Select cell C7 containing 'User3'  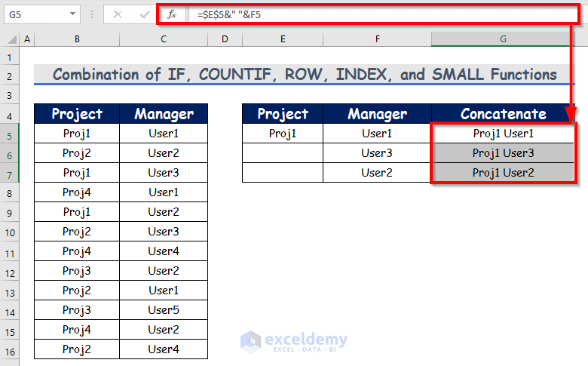164,173
